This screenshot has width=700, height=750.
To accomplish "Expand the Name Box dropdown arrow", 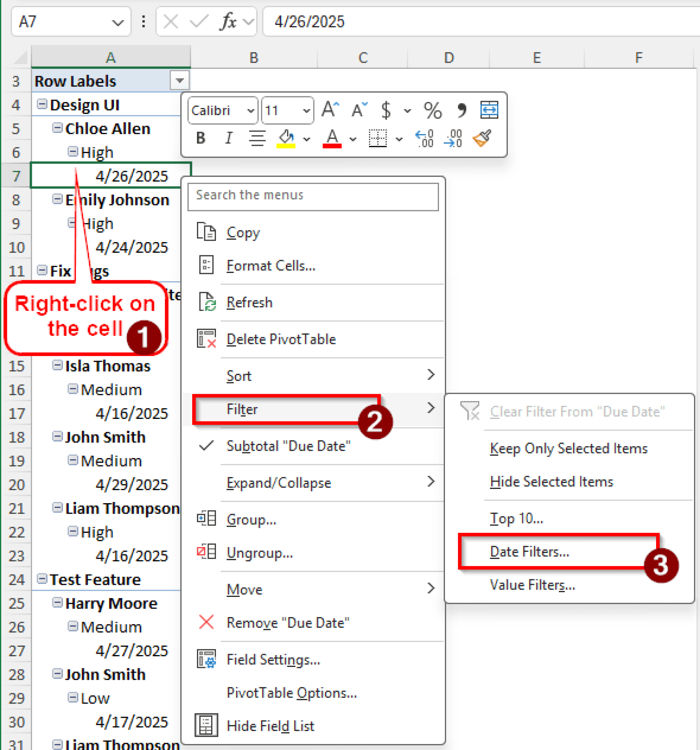I will point(118,22).
